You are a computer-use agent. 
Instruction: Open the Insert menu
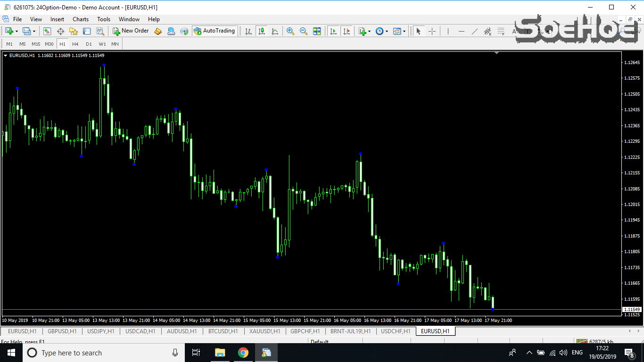click(57, 19)
